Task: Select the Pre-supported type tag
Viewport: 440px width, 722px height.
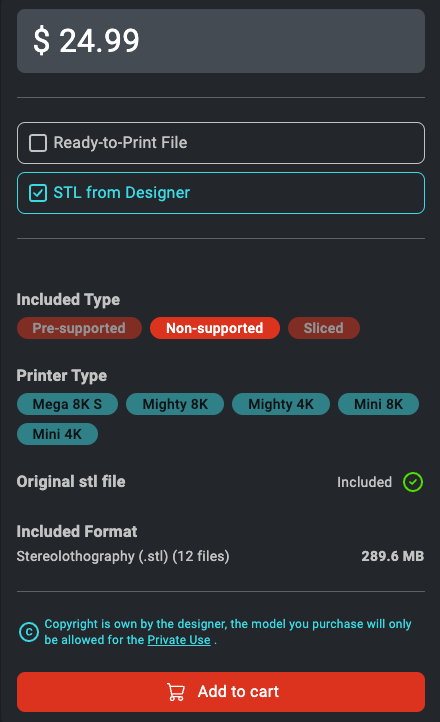Action: tap(79, 328)
